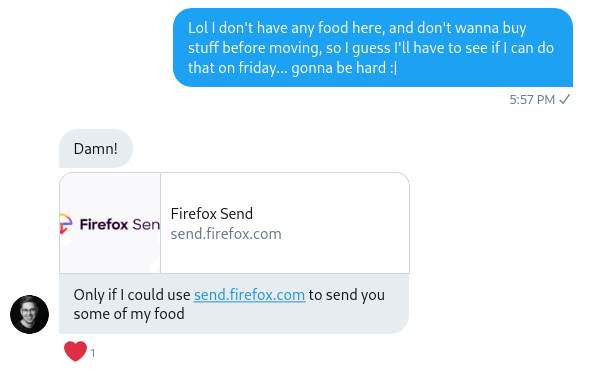Click the 5:57 PM timestamp
Image resolution: width=591 pixels, height=373 pixels.
(x=532, y=99)
